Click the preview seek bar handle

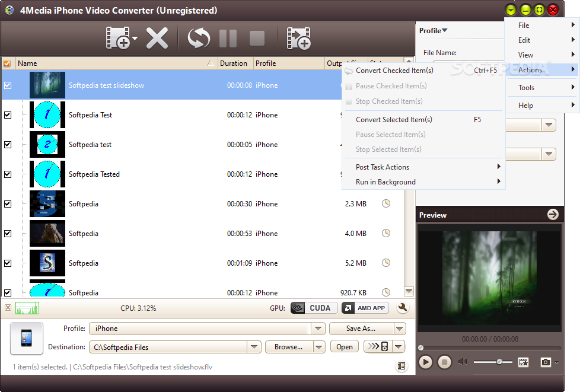point(420,348)
